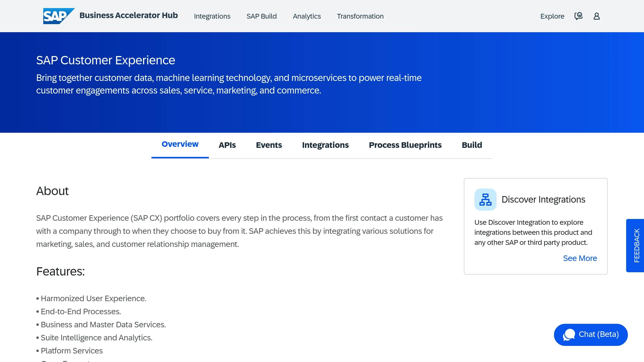644x362 pixels.
Task: Click the SAP Customer Experience banner heading
Action: 106,60
